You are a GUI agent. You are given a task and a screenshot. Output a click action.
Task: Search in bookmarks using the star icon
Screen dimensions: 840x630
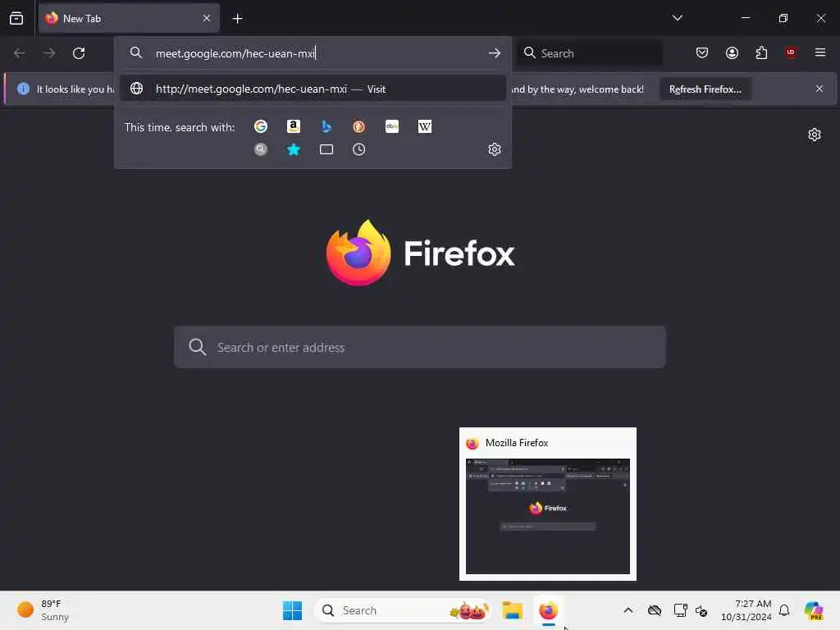tap(294, 149)
